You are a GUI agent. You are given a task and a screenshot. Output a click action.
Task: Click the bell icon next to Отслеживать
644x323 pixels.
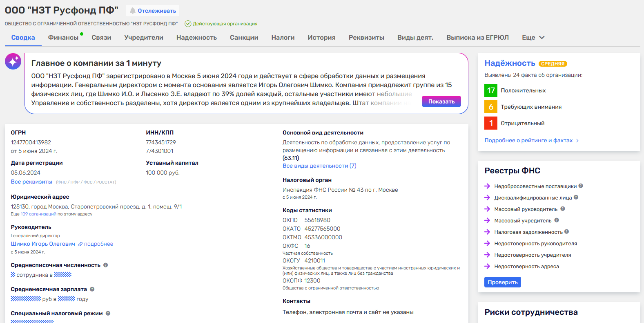[132, 11]
